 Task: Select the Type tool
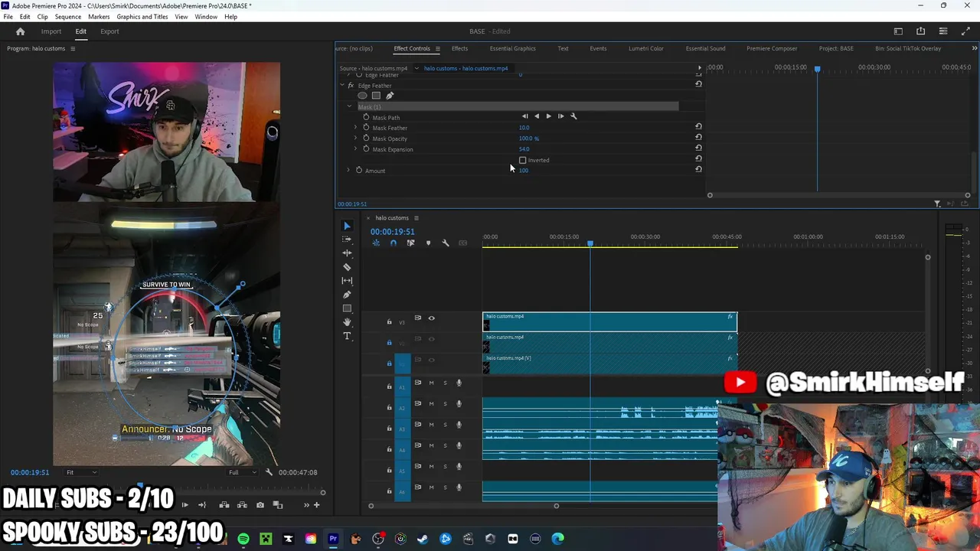coord(347,336)
